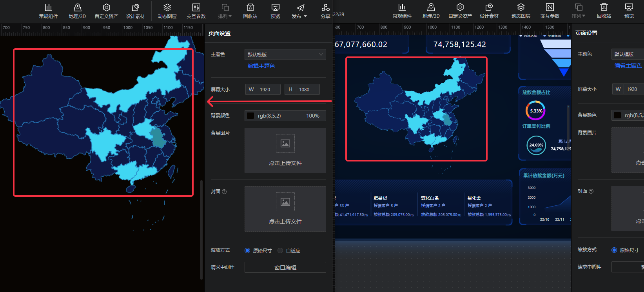Click 地理/3D in the right editor toolbar

pyautogui.click(x=431, y=11)
